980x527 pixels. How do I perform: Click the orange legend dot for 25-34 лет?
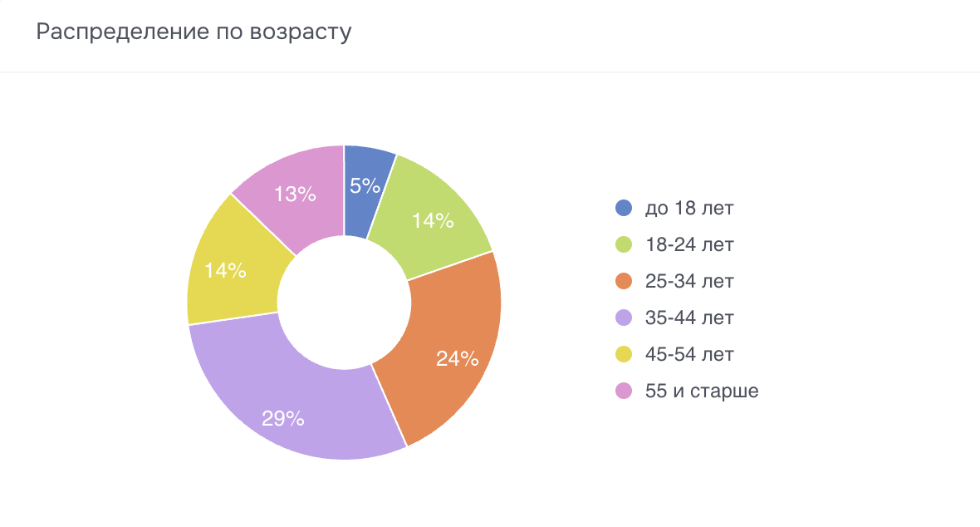pyautogui.click(x=624, y=281)
